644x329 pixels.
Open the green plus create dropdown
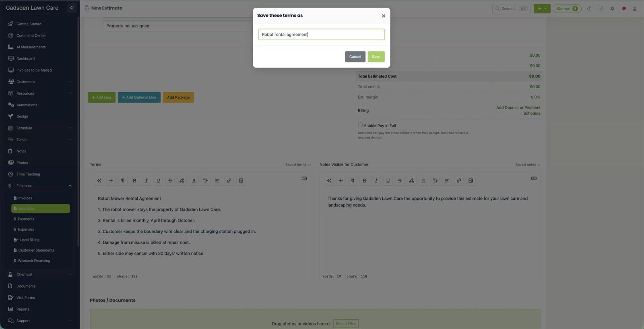(x=542, y=8)
